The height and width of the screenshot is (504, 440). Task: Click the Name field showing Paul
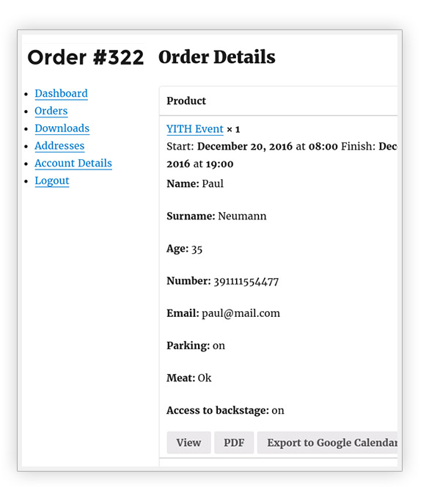click(195, 184)
